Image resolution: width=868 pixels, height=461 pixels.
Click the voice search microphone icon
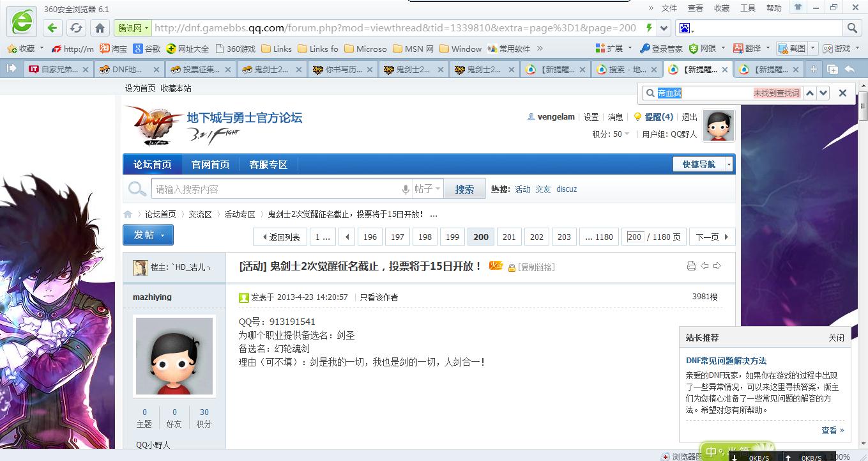coord(405,189)
